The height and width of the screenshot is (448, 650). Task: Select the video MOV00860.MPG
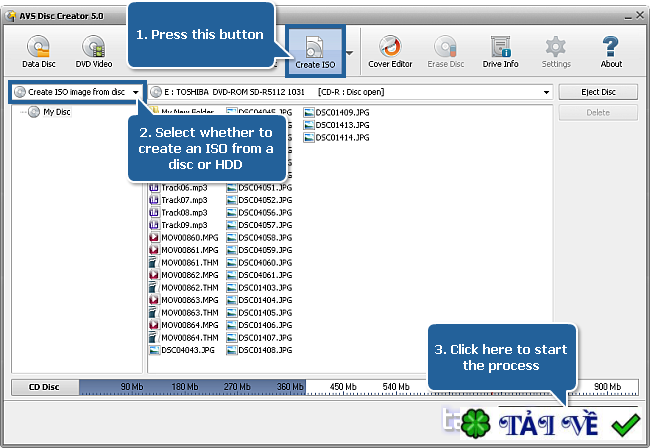(x=184, y=237)
